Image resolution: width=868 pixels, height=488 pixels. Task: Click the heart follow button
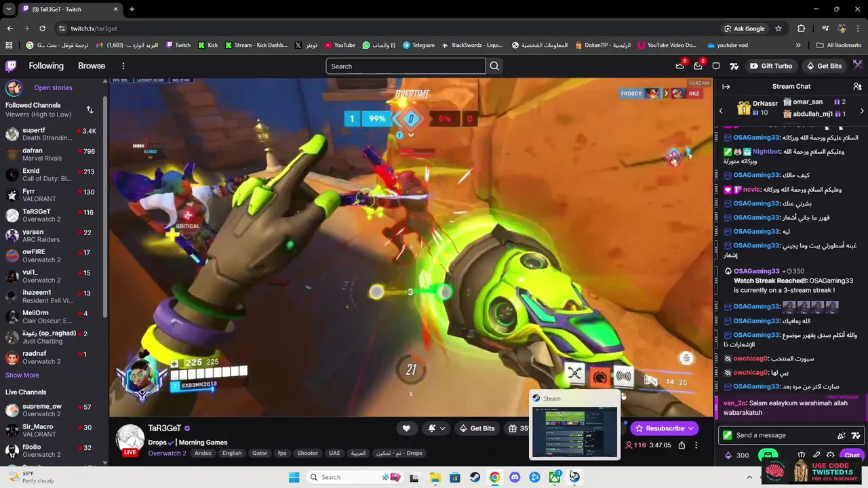[x=406, y=428]
